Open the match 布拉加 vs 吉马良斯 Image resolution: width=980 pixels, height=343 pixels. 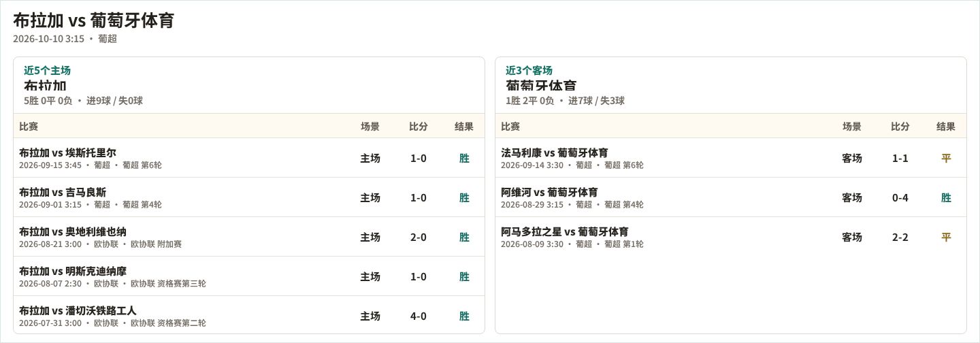[x=63, y=192]
